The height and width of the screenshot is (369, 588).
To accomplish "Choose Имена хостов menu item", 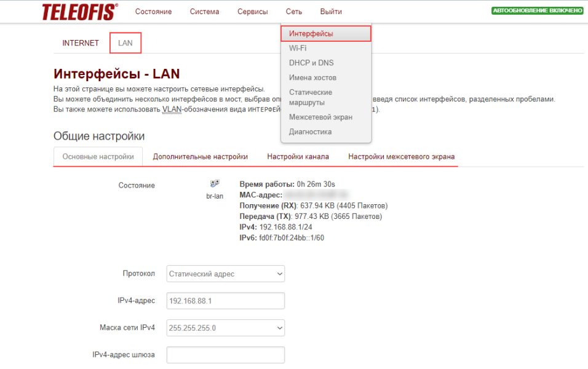I will 312,77.
